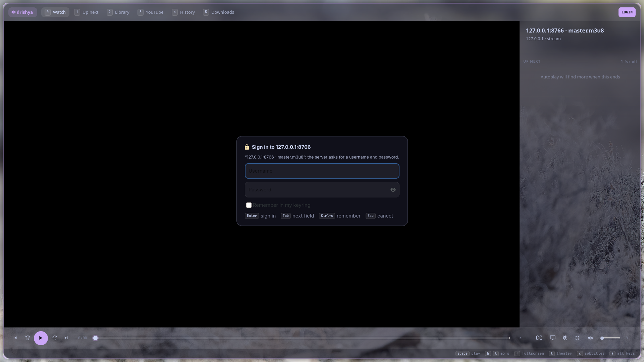Enter fullscreen mode
The width and height of the screenshot is (644, 362).
coord(577,338)
